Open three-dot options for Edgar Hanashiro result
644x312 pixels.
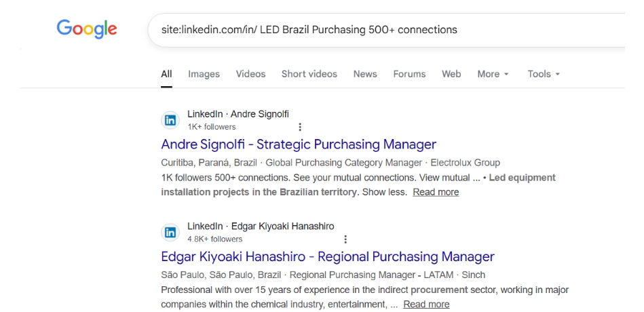(345, 239)
